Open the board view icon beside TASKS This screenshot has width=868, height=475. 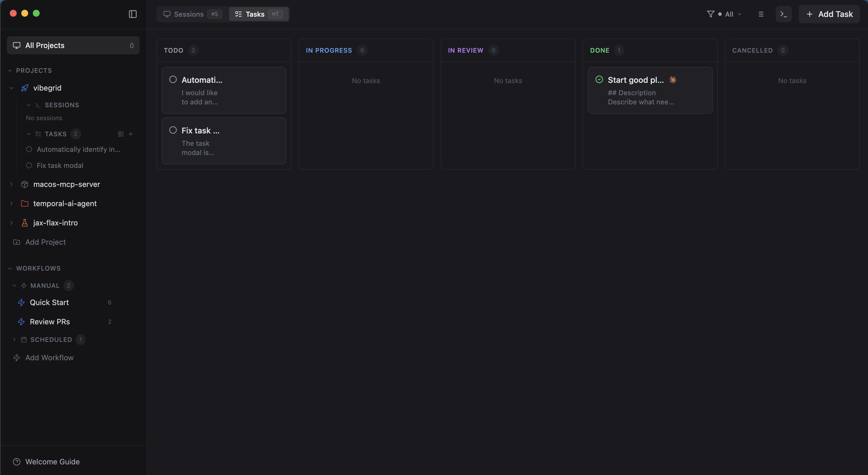tap(121, 134)
